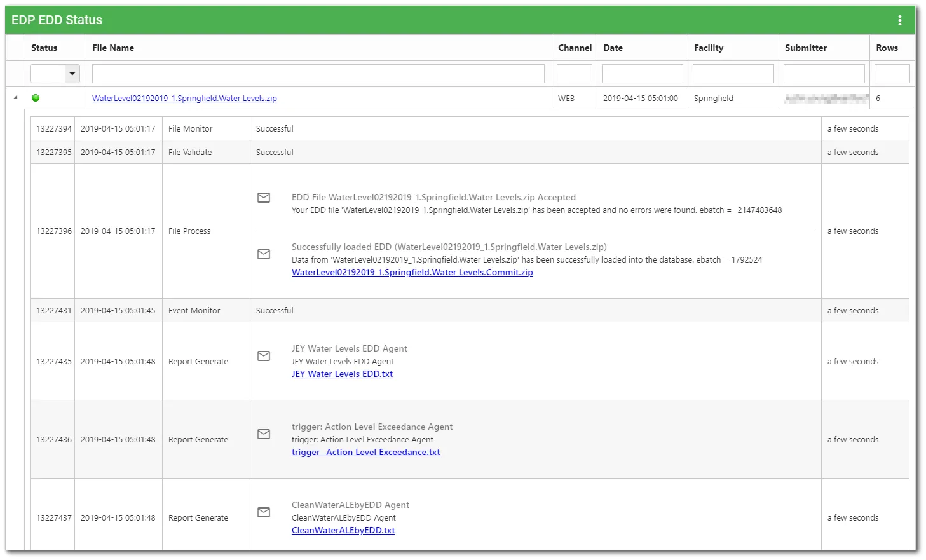This screenshot has height=560, width=926.
Task: Focus the Facility filter input
Action: tap(733, 74)
